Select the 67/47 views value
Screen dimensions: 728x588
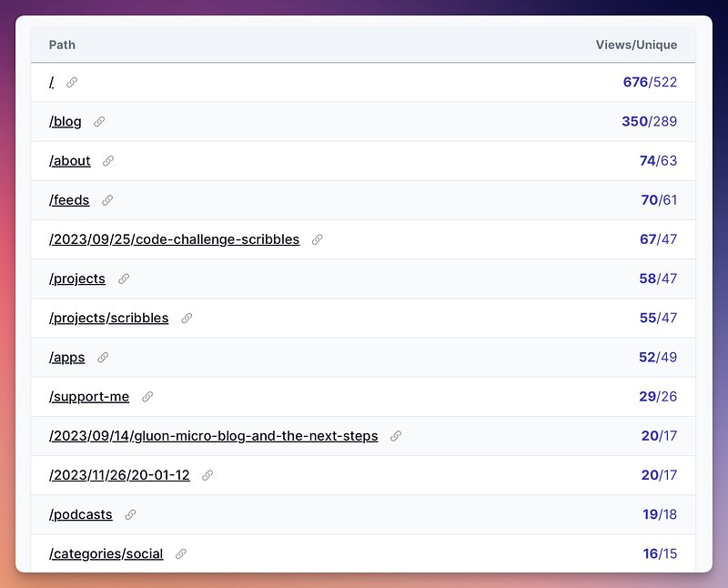point(658,239)
